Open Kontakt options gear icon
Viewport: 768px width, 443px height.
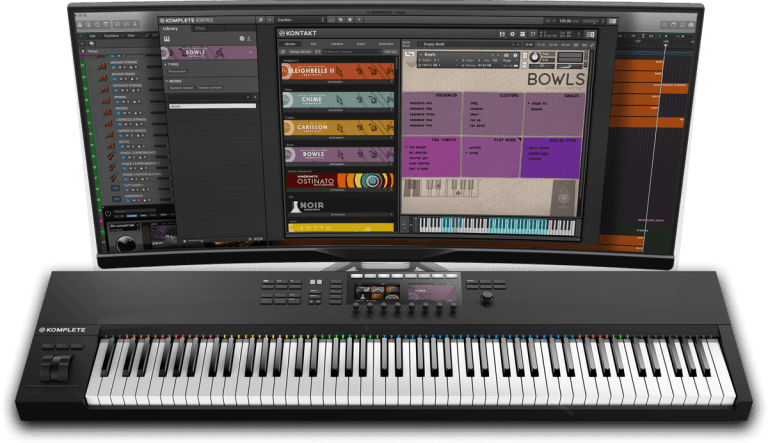[512, 34]
